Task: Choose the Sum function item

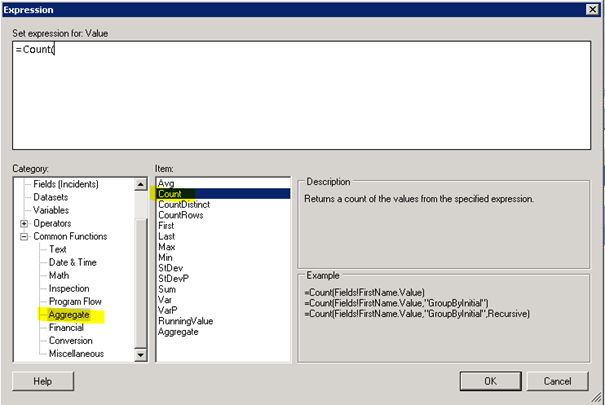Action: click(167, 289)
